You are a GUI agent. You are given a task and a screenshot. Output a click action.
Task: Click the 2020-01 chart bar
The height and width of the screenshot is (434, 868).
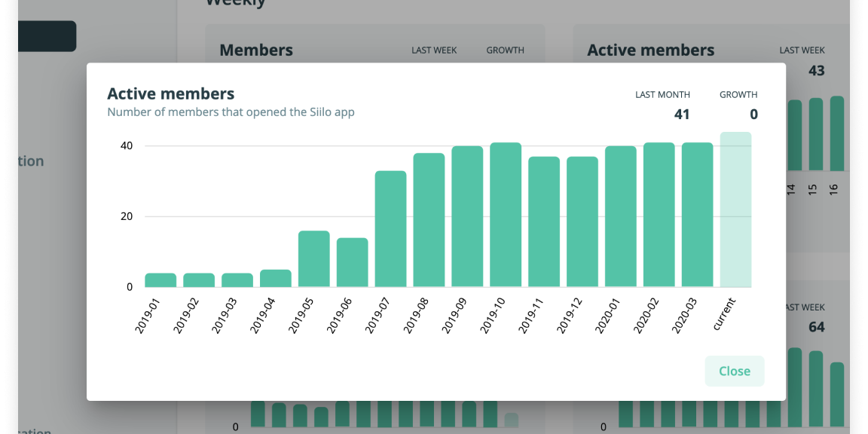621,217
